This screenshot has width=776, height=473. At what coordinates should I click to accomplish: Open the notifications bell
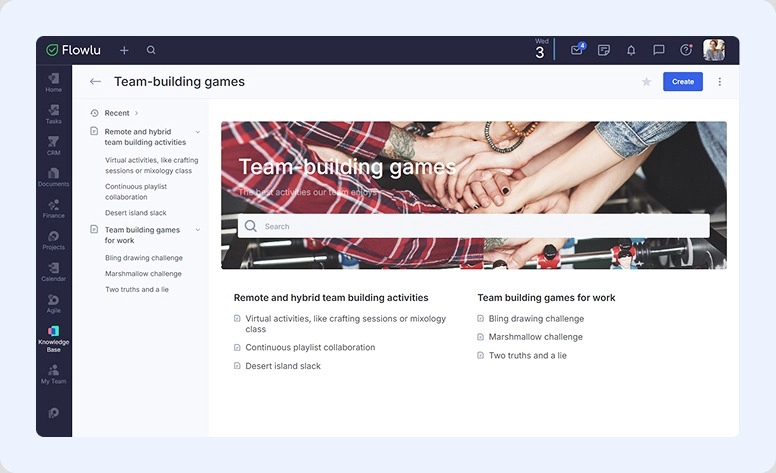coord(631,50)
